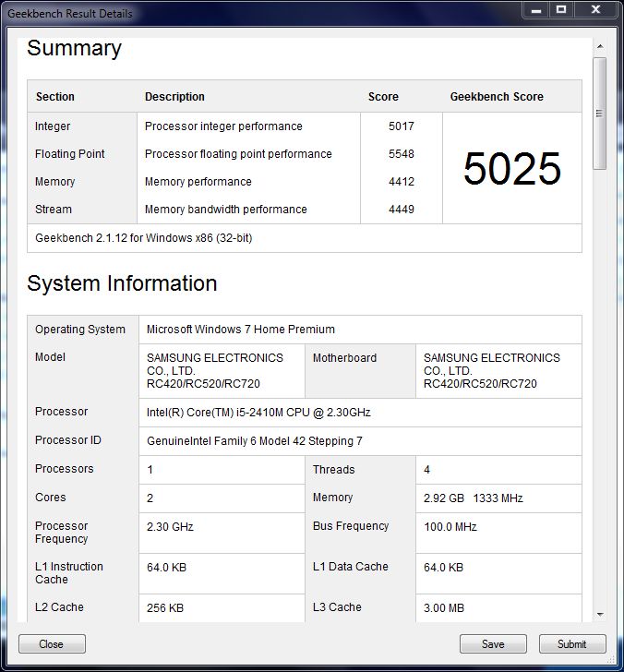Click the L1 Data Cache value 64.0 KB
The image size is (624, 672).
(443, 568)
